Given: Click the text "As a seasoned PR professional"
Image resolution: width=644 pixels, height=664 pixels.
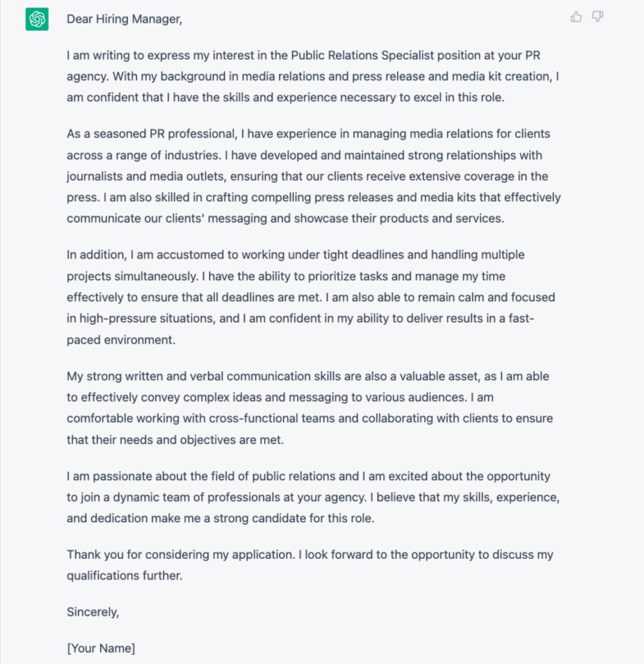Looking at the screenshot, I should 151,134.
